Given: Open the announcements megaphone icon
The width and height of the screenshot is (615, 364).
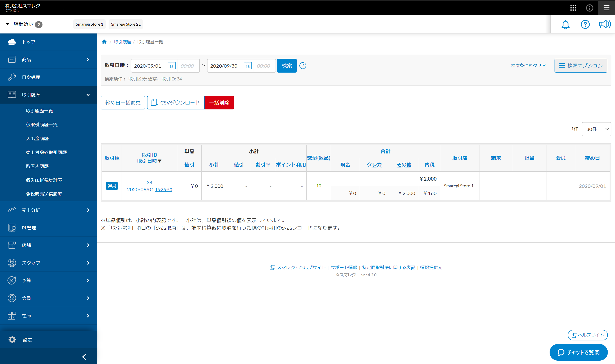Looking at the screenshot, I should click(x=605, y=24).
